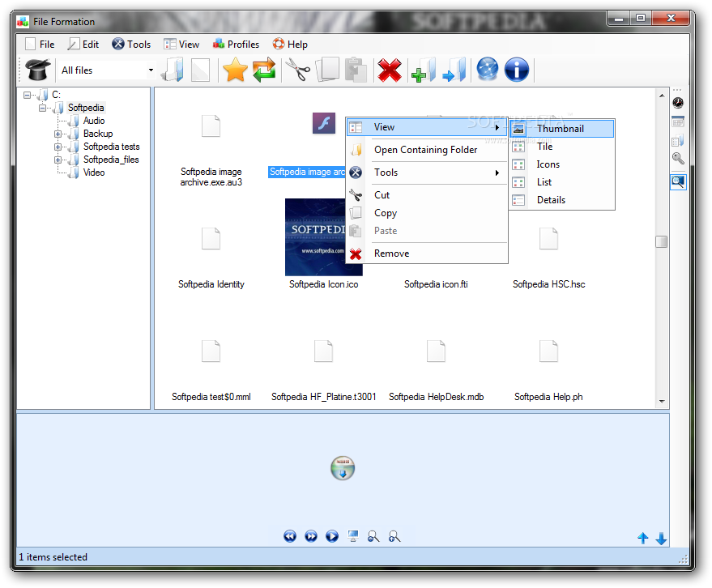Open the Help menu
This screenshot has height=588, width=712.
pyautogui.click(x=290, y=44)
